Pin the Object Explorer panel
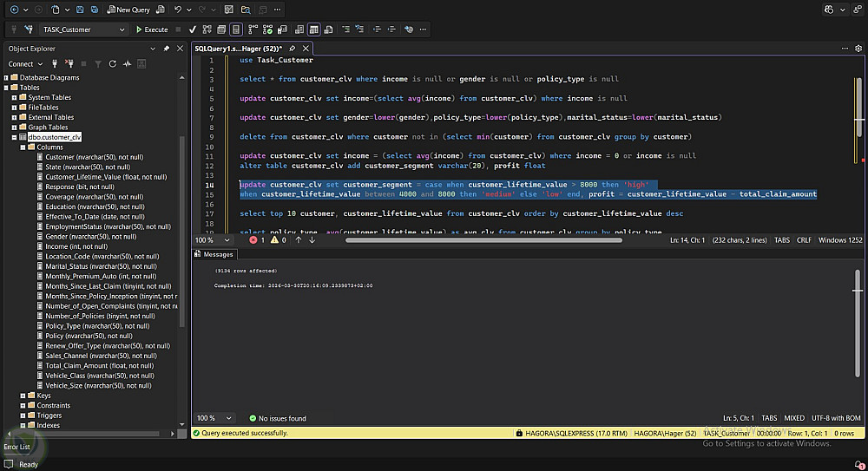Screen dimensions: 868x471 [x=167, y=49]
